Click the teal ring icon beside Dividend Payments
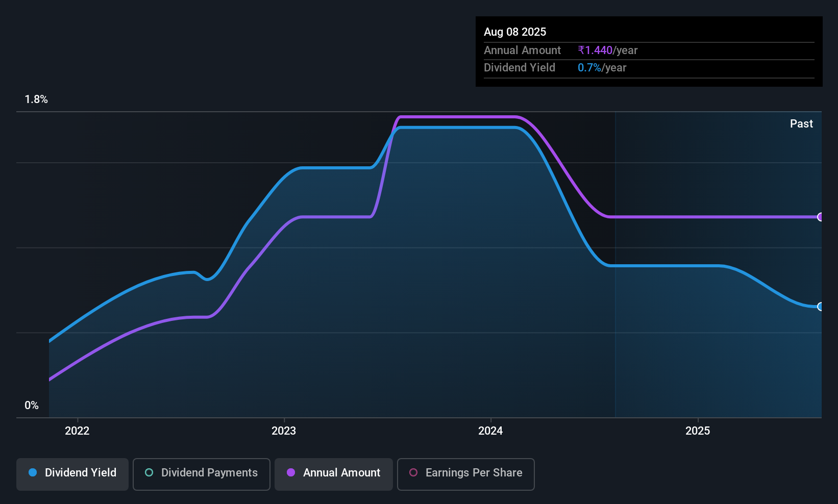The width and height of the screenshot is (838, 504). pos(149,473)
